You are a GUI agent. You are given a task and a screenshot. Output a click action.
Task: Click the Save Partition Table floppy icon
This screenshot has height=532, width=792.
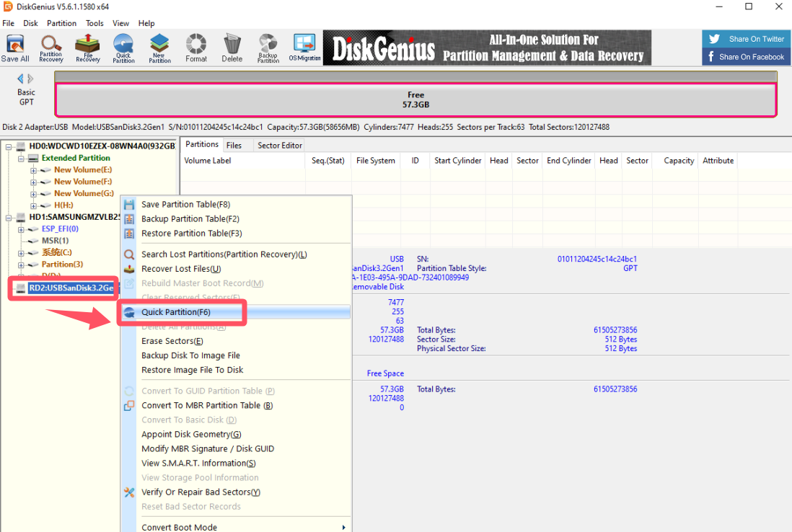click(129, 205)
